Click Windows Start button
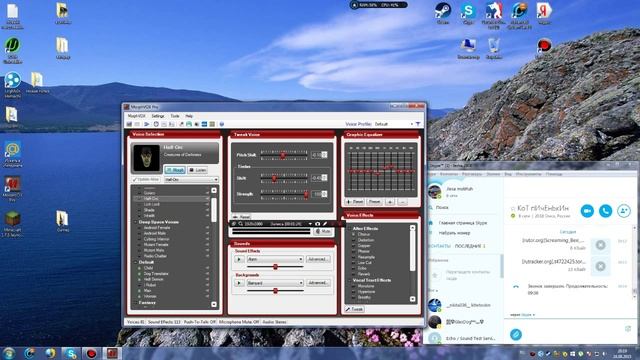640x360 pixels. [x=9, y=353]
